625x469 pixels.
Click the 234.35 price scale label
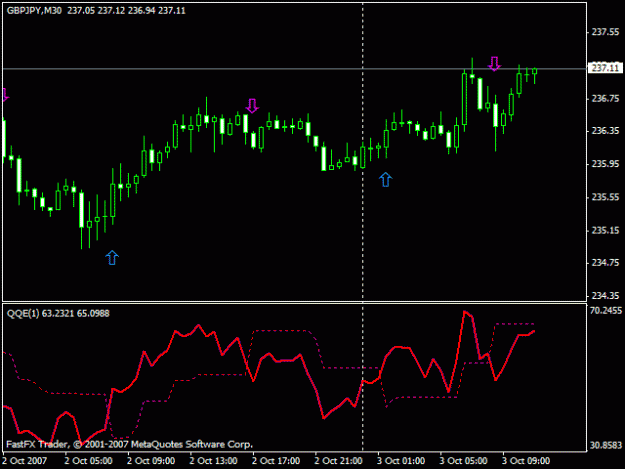(x=605, y=296)
